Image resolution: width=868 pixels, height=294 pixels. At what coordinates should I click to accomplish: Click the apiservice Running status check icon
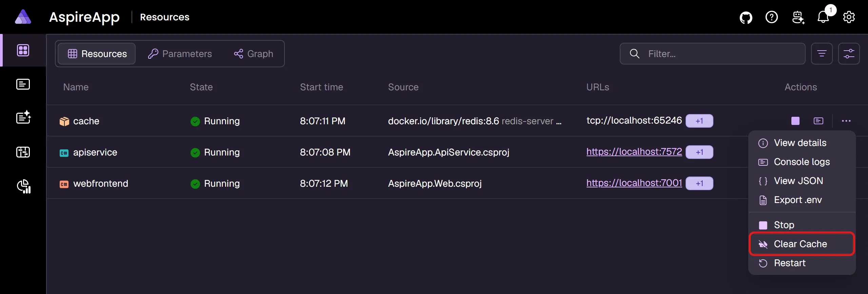click(195, 152)
